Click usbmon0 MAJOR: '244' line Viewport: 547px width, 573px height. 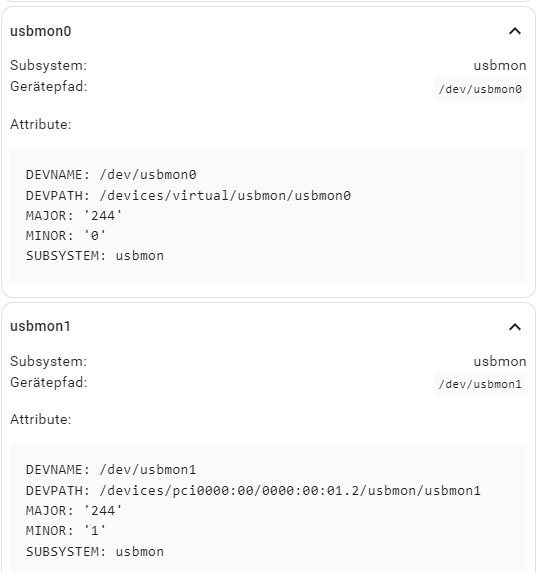[74, 216]
